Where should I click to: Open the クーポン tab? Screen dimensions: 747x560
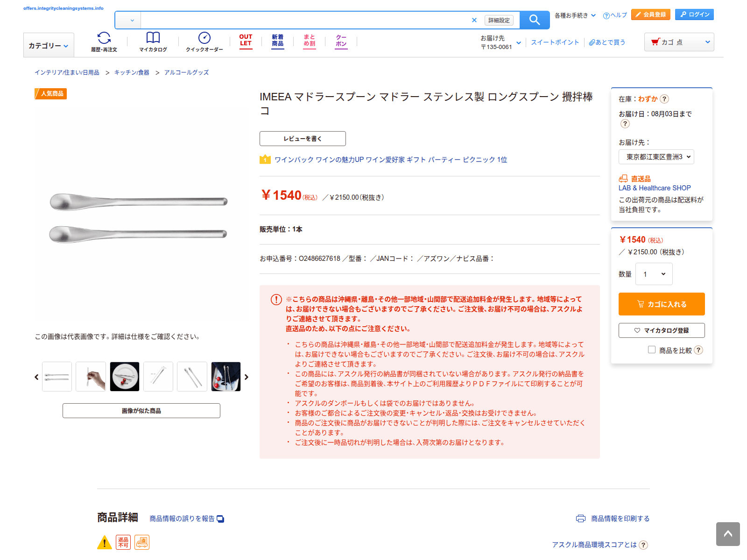click(341, 41)
